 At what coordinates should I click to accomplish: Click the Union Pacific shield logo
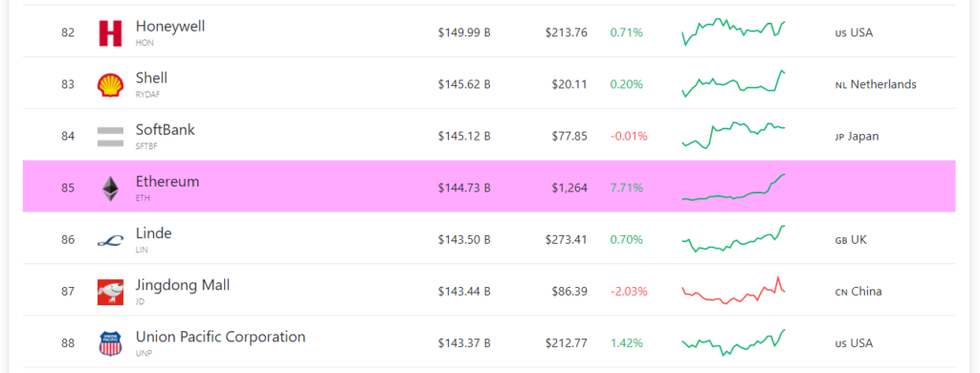click(111, 343)
